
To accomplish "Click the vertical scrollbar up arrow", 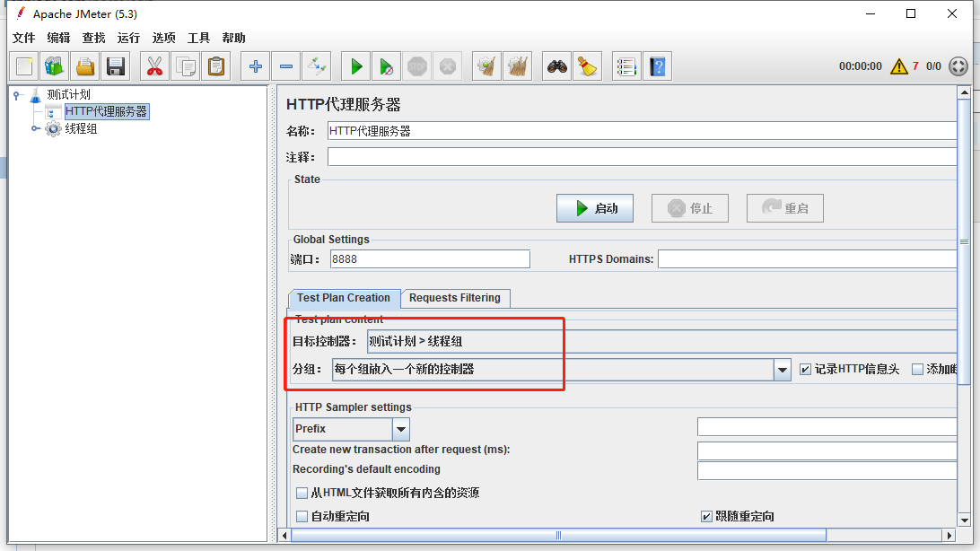I will (965, 92).
